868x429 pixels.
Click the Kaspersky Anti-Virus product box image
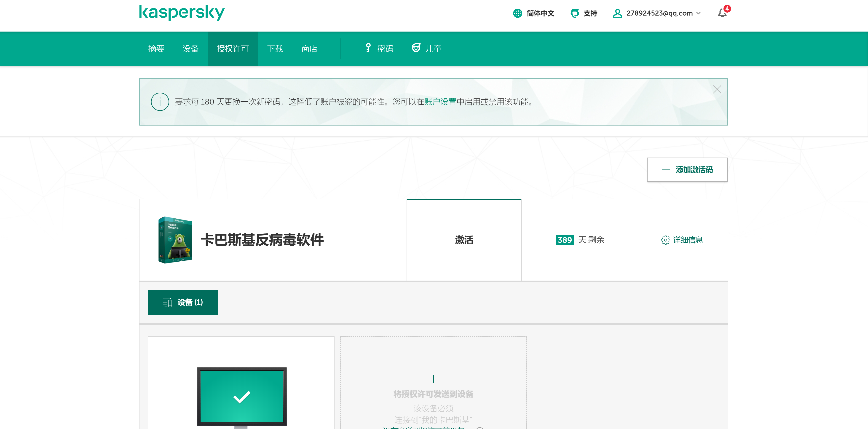coord(175,240)
